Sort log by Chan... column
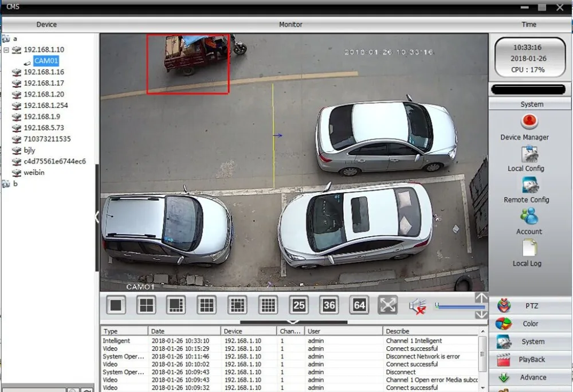This screenshot has width=573, height=392. pyautogui.click(x=291, y=331)
